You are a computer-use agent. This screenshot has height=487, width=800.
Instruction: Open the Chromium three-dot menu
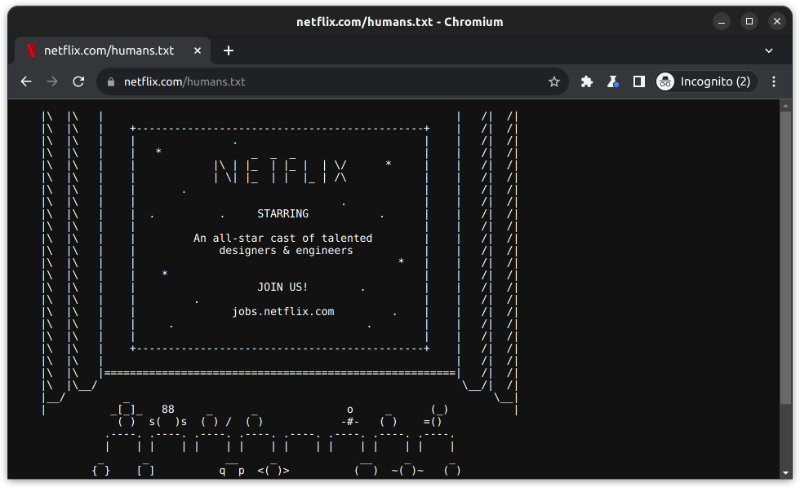(773, 82)
